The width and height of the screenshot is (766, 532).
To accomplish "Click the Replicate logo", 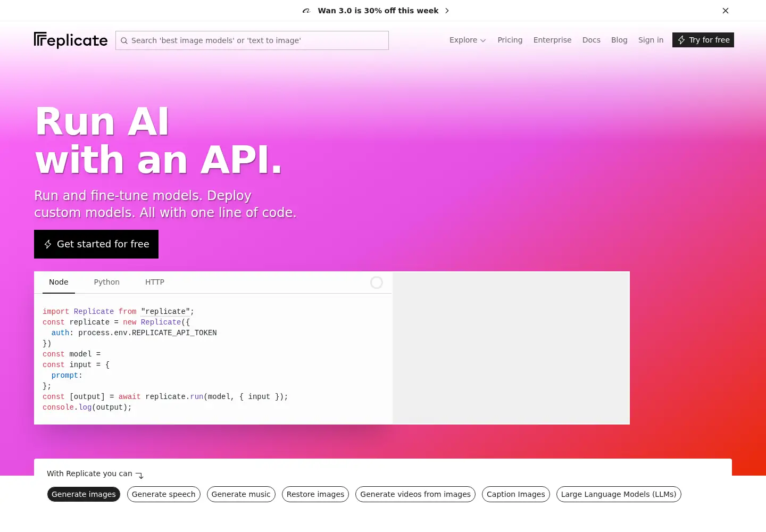I will pyautogui.click(x=71, y=40).
